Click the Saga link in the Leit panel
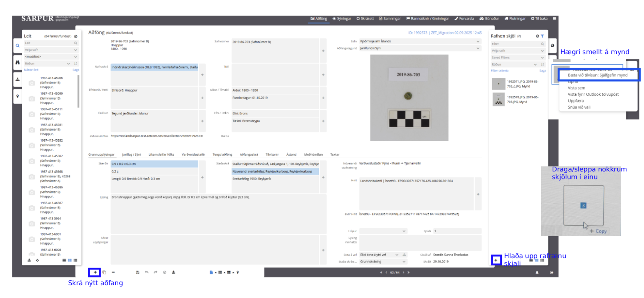The width and height of the screenshot is (644, 298). [x=76, y=70]
